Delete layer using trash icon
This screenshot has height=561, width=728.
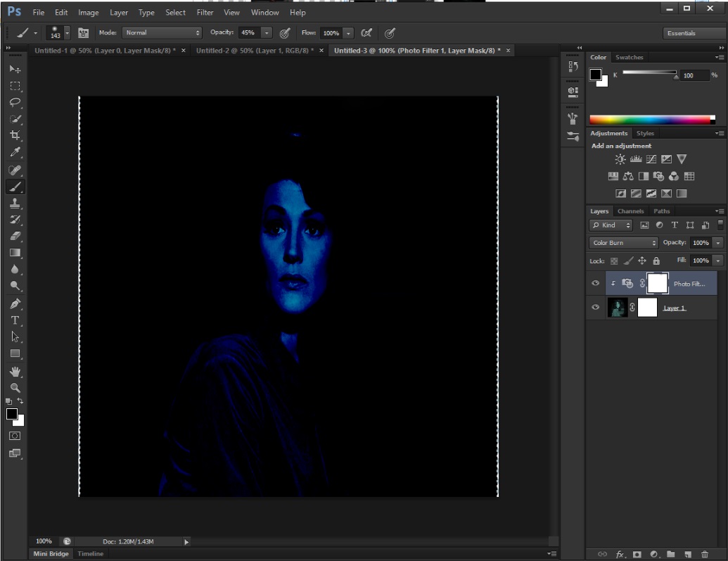point(705,555)
